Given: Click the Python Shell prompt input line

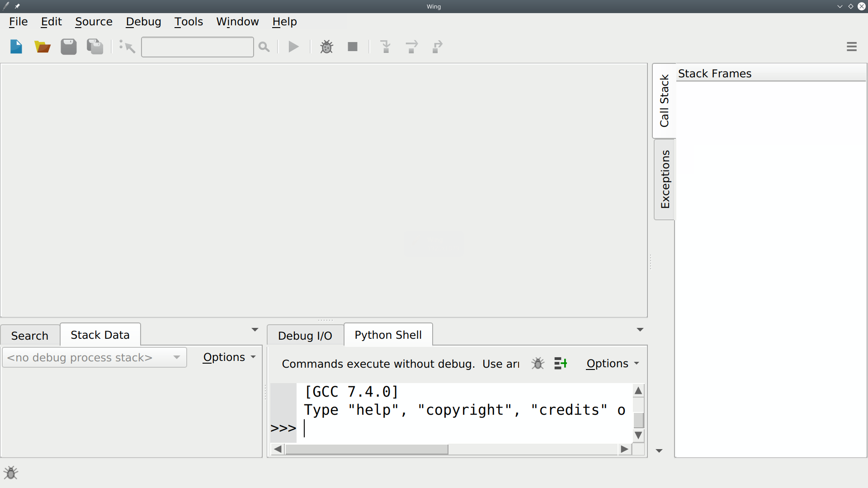Looking at the screenshot, I should point(464,428).
